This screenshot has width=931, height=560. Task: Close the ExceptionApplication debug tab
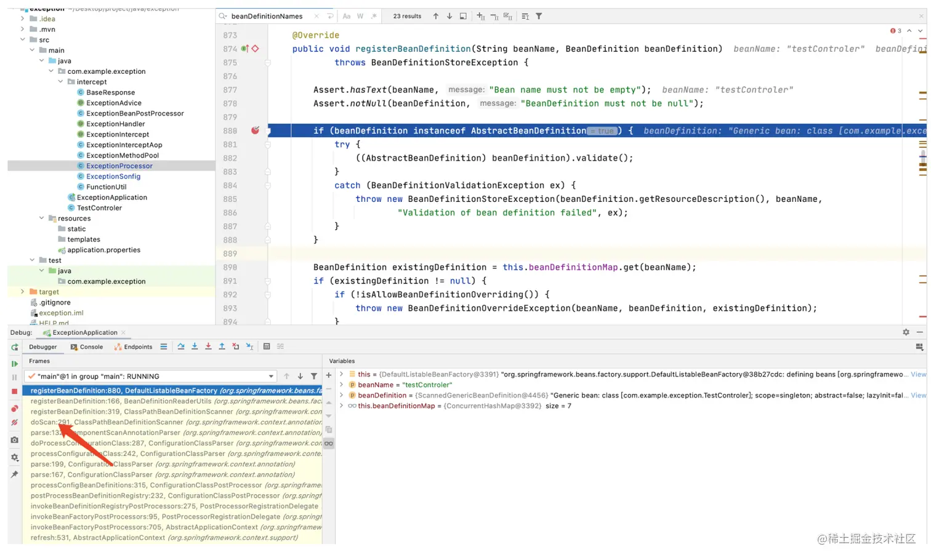(x=124, y=332)
